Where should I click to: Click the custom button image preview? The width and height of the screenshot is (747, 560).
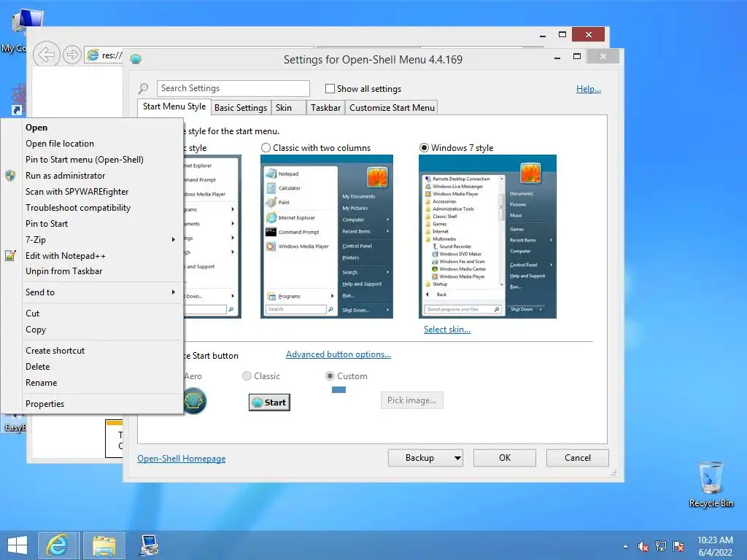(338, 390)
